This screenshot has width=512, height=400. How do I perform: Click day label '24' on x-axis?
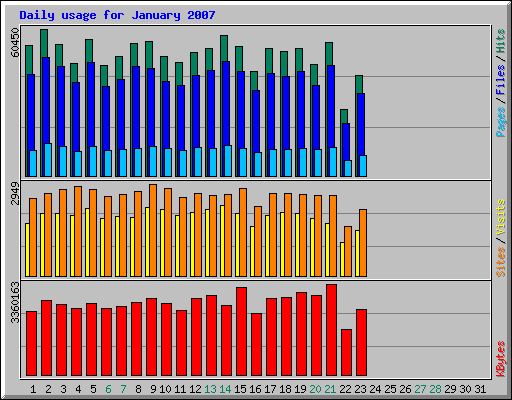pyautogui.click(x=375, y=389)
